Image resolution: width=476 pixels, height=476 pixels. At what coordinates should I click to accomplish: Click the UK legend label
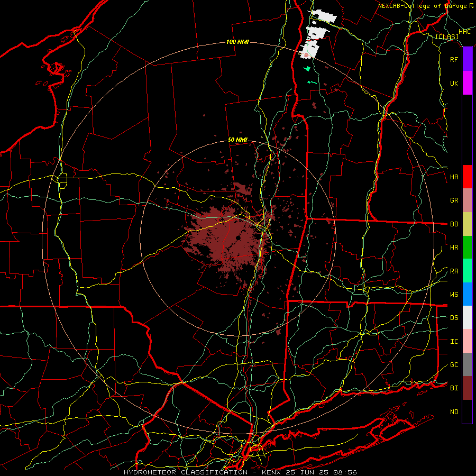pos(454,83)
